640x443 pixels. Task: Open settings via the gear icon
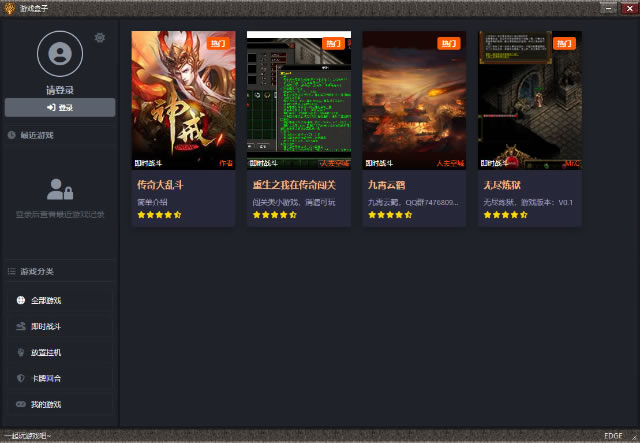[99, 38]
